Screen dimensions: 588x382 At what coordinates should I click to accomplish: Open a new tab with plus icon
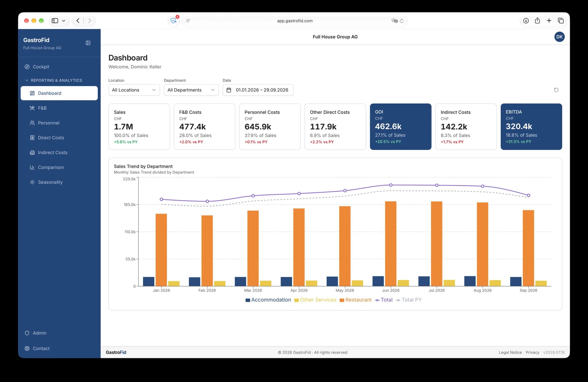coord(549,21)
